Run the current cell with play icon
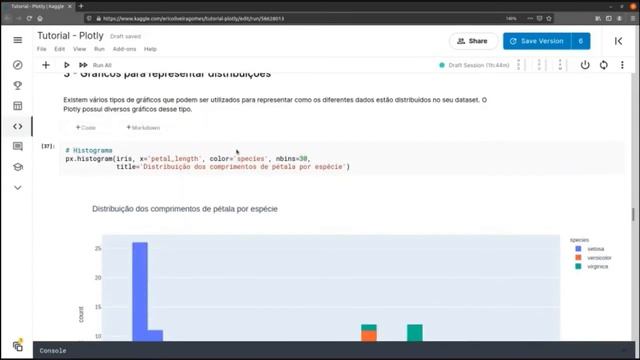Image resolution: width=640 pixels, height=360 pixels. click(66, 65)
